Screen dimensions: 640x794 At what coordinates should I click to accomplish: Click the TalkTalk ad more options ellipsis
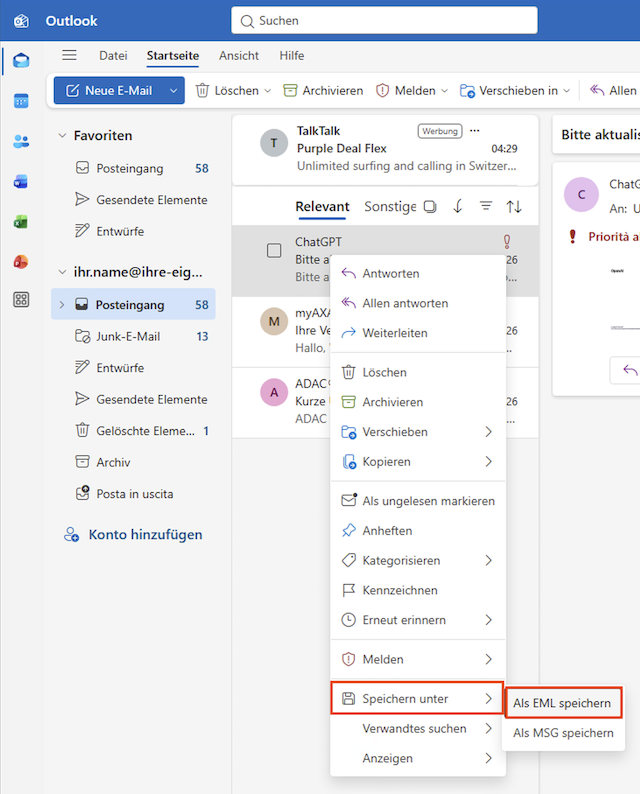tap(474, 131)
